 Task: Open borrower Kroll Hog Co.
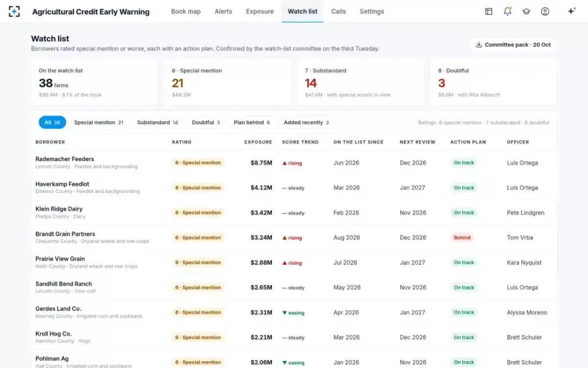pyautogui.click(x=53, y=334)
